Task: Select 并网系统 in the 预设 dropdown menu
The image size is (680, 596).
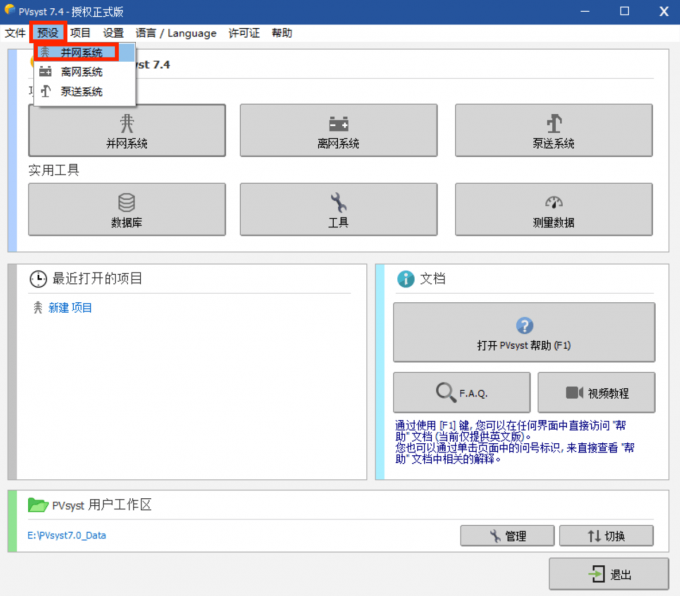Action: tap(80, 52)
